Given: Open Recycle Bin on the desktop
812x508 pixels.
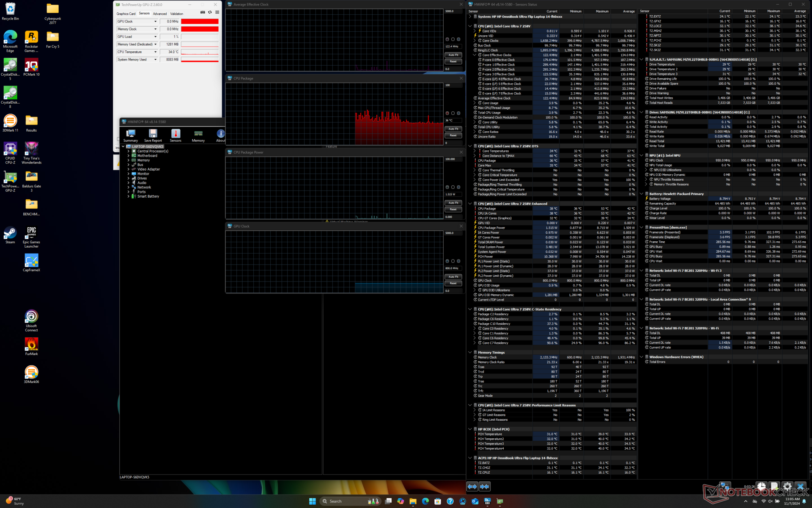Looking at the screenshot, I should point(10,11).
